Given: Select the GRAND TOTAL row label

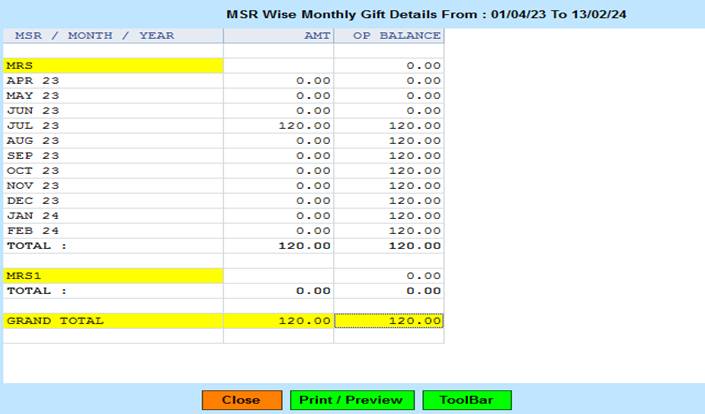Looking at the screenshot, I should [113, 321].
